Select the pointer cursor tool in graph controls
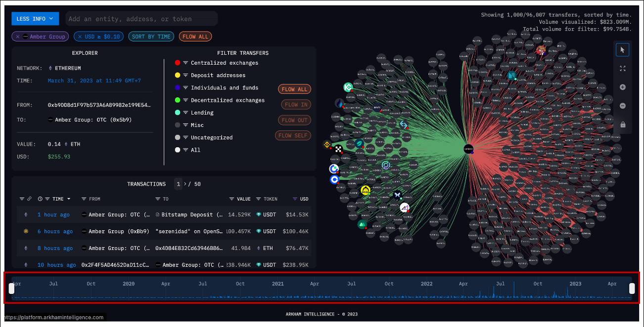Screen dimensions: 644x327 click(622, 49)
